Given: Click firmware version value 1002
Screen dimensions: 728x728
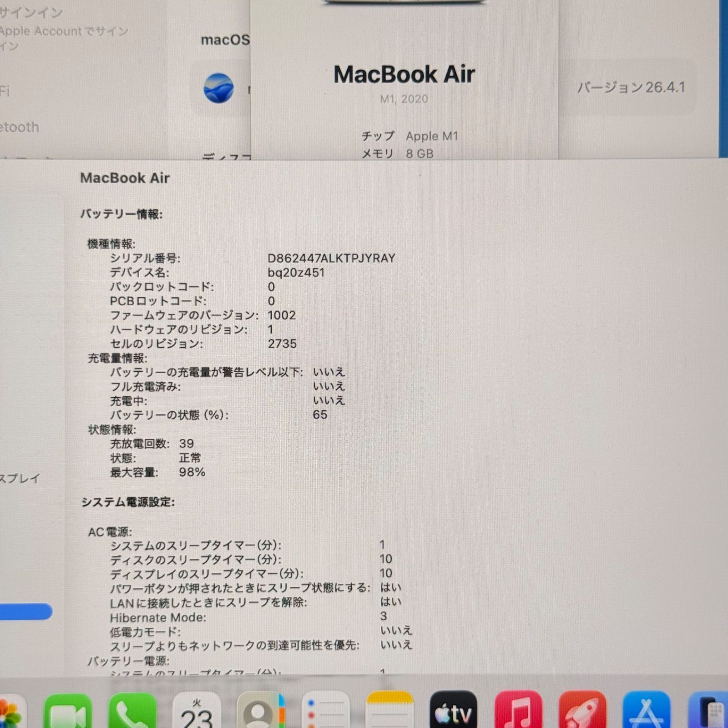Looking at the screenshot, I should pos(282,315).
